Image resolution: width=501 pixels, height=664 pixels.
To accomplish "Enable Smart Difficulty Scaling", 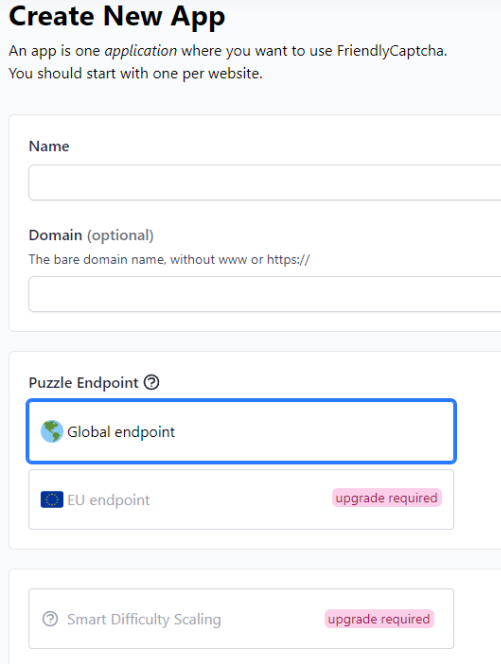I will pyautogui.click(x=241, y=619).
